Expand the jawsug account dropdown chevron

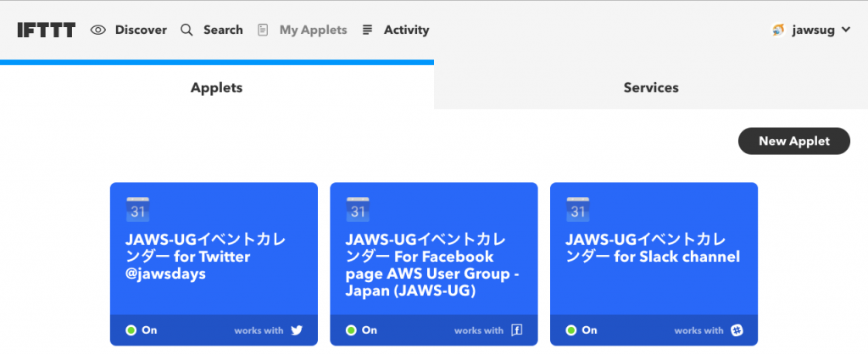(845, 30)
